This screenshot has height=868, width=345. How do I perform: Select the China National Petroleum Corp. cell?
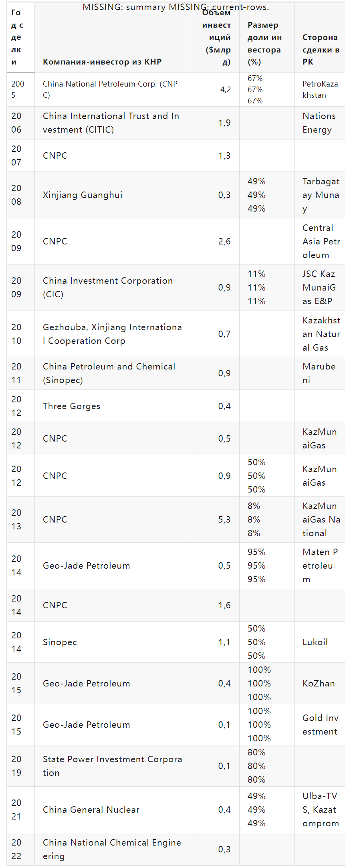click(110, 89)
